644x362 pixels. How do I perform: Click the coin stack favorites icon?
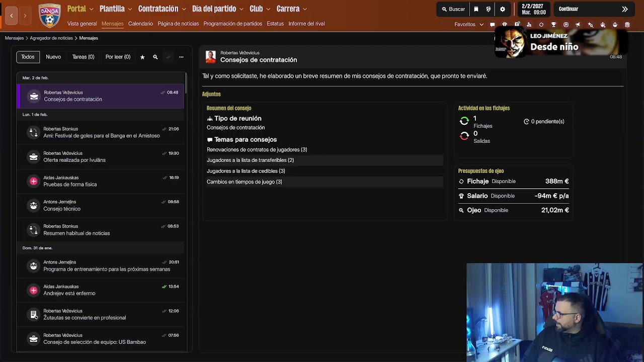(627, 25)
